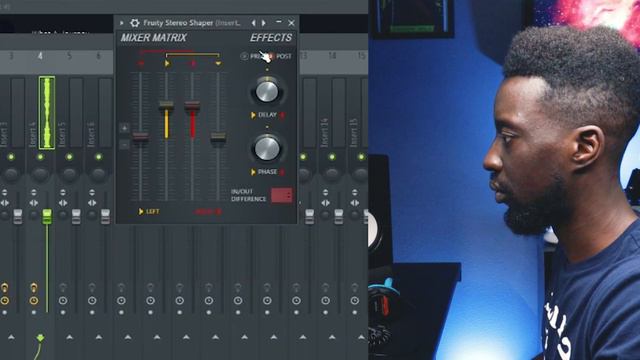Image resolution: width=640 pixels, height=360 pixels.
Task: Click the red indicator beside DELAY
Action: tap(282, 116)
